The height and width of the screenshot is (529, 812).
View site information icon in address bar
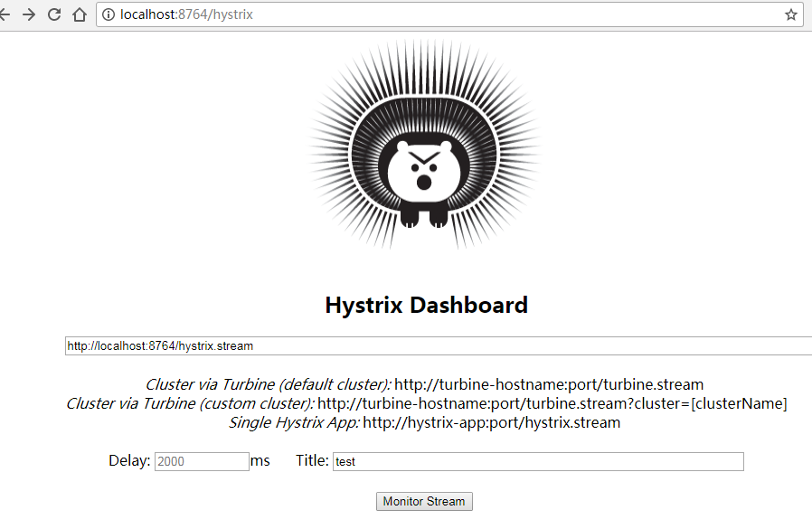[109, 14]
